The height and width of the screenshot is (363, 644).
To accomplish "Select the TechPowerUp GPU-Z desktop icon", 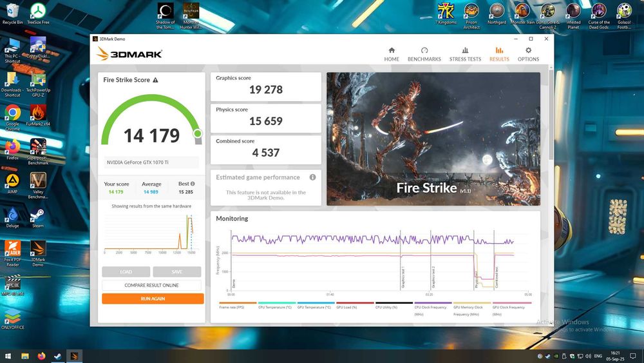I will pos(38,85).
